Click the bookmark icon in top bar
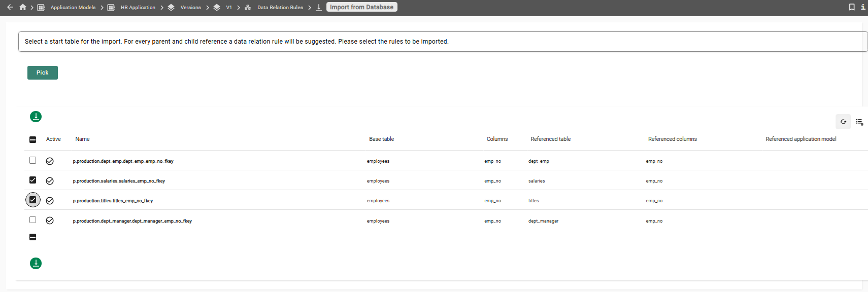This screenshot has height=292, width=868. tap(852, 7)
